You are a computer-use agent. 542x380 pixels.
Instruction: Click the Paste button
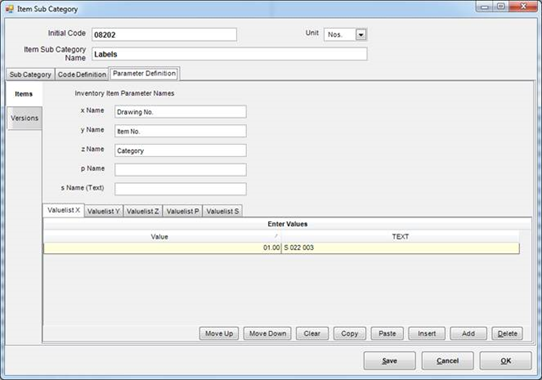point(387,334)
